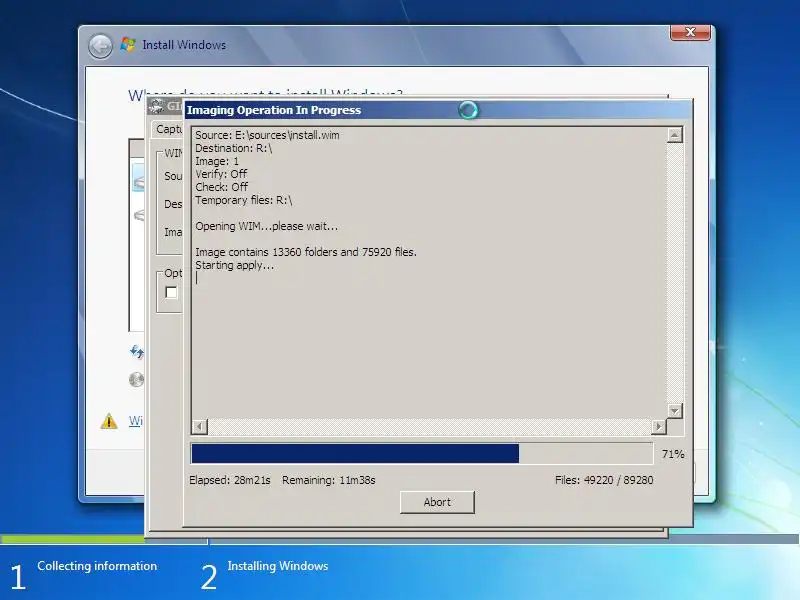Tick the checkbox in the options group
800x600 pixels.
pos(171,292)
